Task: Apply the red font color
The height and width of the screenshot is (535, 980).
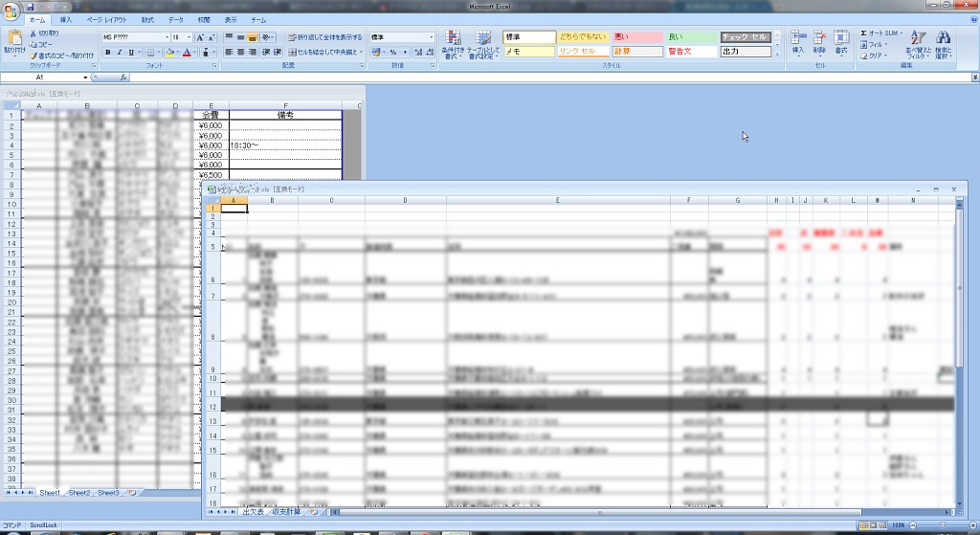Action: coord(187,53)
